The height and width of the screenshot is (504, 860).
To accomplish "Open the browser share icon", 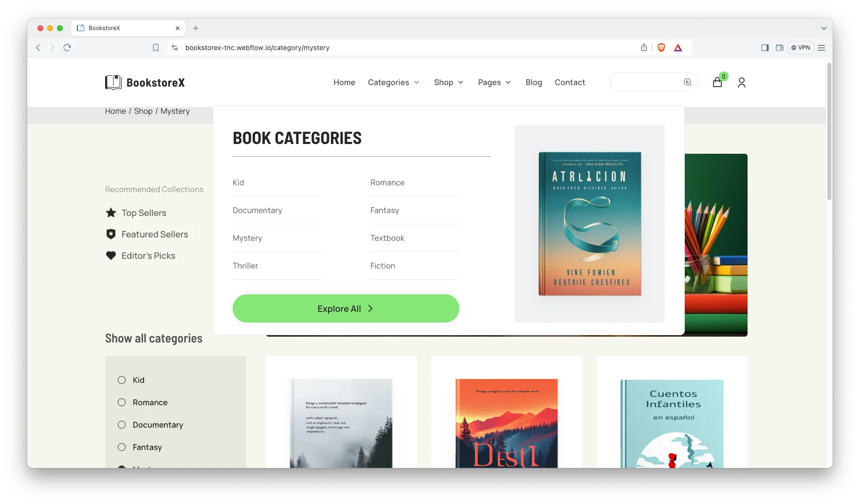I will pyautogui.click(x=644, y=48).
